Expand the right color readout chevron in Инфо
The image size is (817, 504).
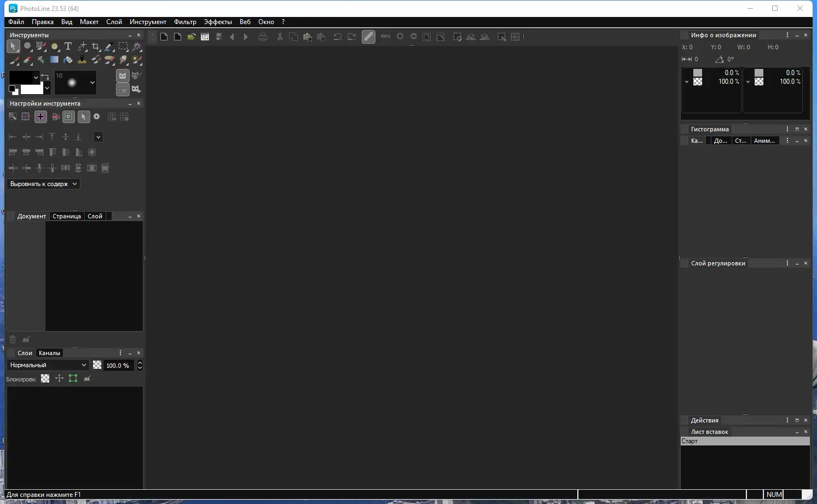click(748, 82)
